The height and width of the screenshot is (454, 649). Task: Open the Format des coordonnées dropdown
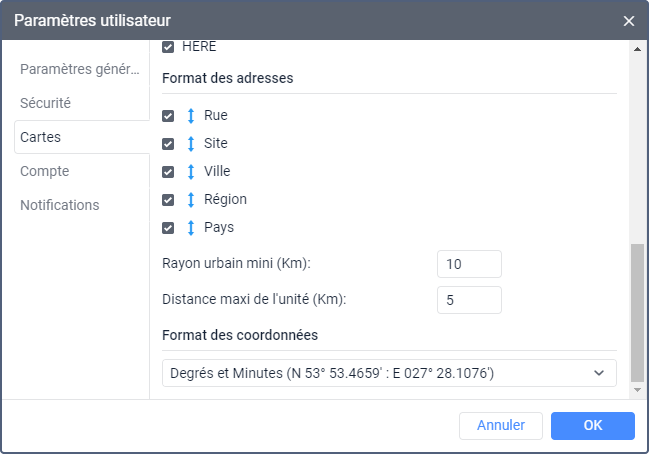click(x=389, y=373)
